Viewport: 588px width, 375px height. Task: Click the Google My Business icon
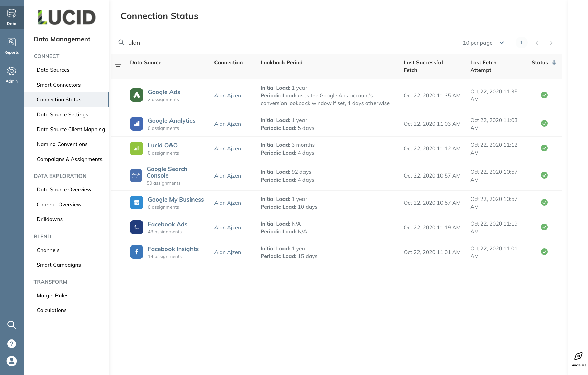tap(137, 203)
